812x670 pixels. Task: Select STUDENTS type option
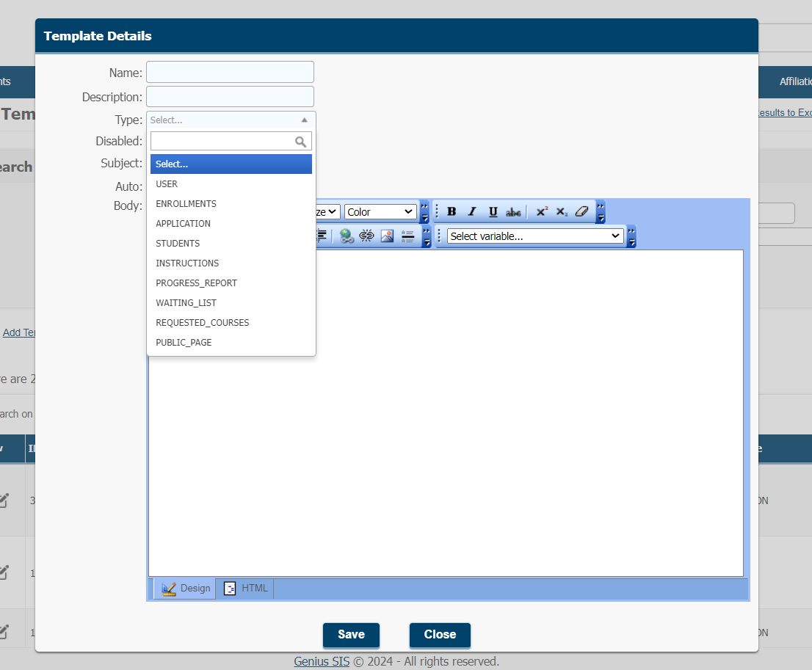pyautogui.click(x=231, y=244)
